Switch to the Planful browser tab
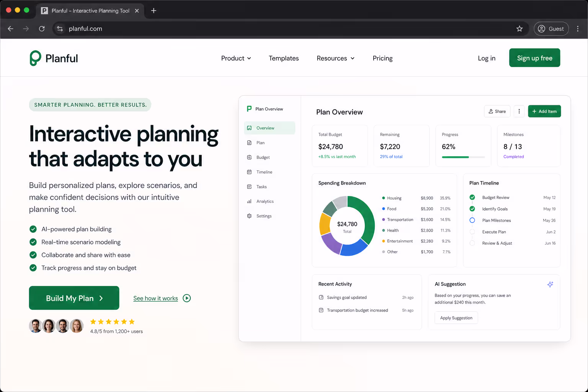Screen dimensions: 588x392 click(x=90, y=11)
